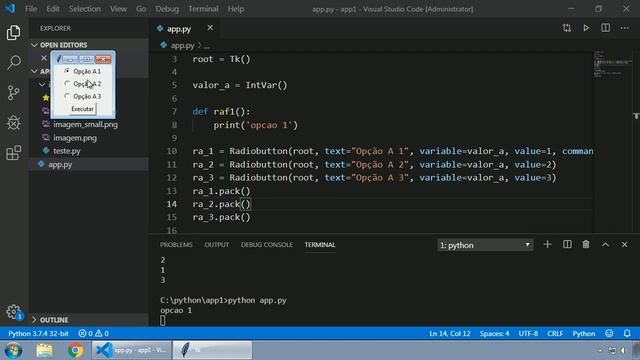The height and width of the screenshot is (360, 640).
Task: Open the Debug menu
Action: tap(167, 9)
